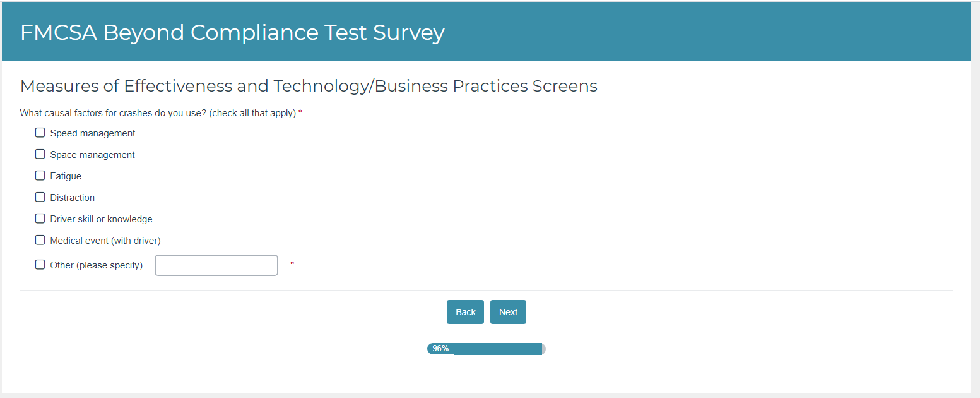Click the Other specify text field
980x398 pixels.
(216, 265)
